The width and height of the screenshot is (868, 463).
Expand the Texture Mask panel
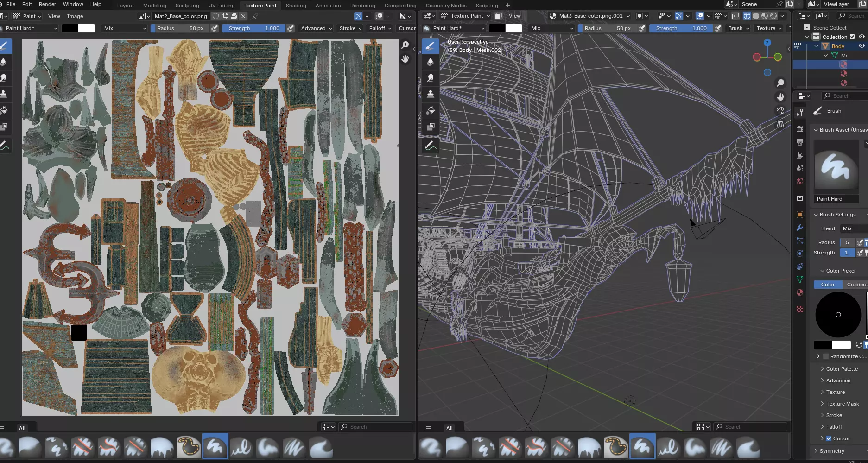(x=842, y=404)
